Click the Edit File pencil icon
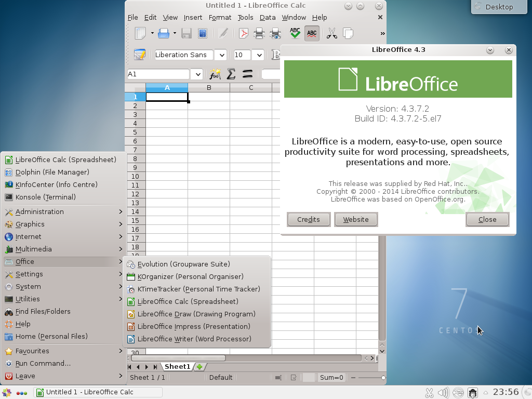 tap(223, 33)
